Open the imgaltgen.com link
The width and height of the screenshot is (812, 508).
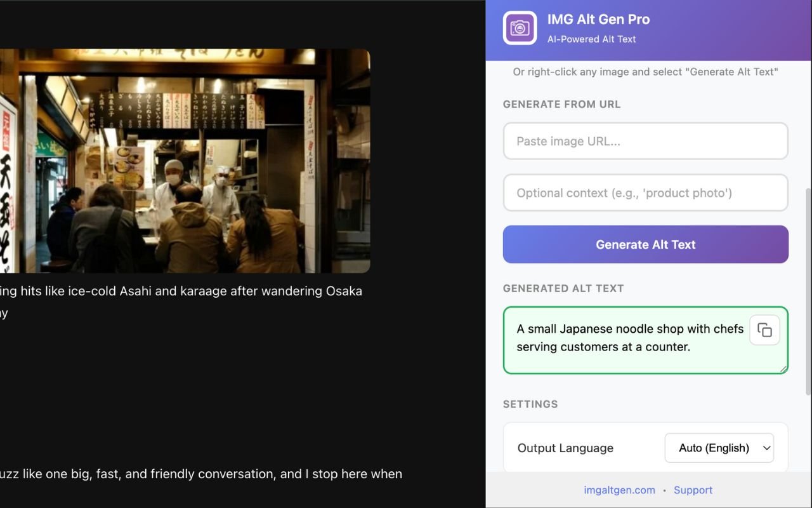(x=619, y=490)
